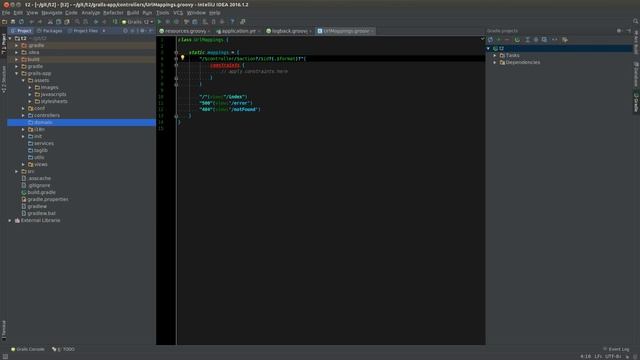The image size is (640, 360).
Task: Expand all in Gradle projects toolbar
Action: (527, 40)
